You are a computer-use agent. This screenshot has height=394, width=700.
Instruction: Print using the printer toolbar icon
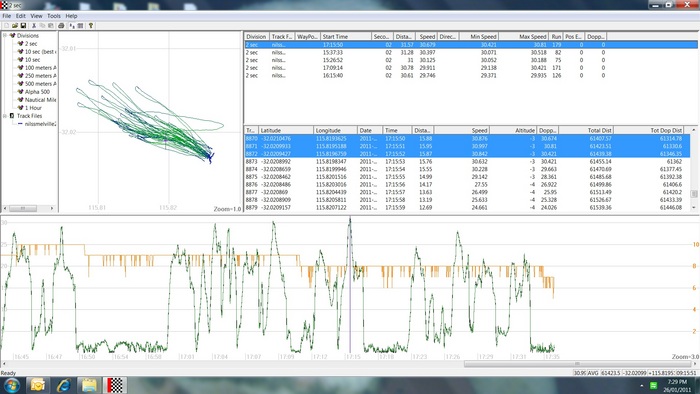coord(61,25)
